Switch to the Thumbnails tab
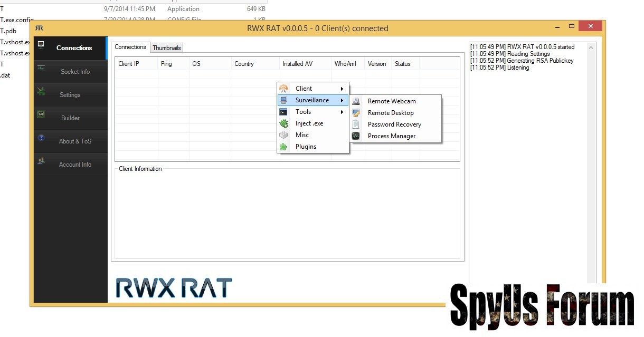 [167, 48]
